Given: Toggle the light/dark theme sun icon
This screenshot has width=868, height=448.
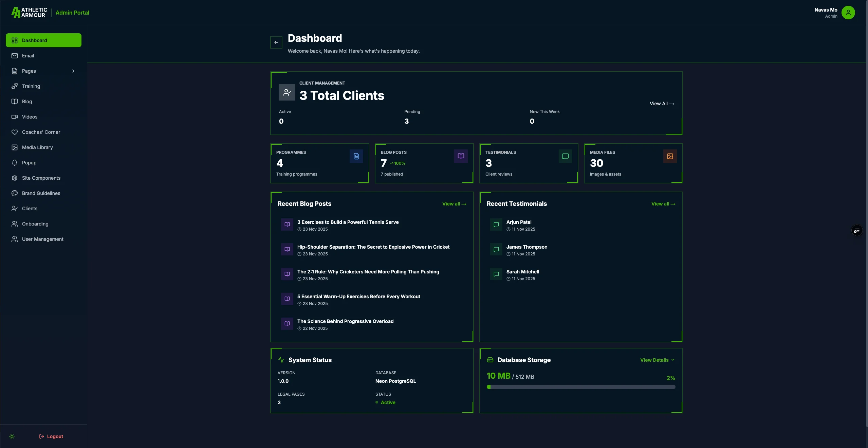Looking at the screenshot, I should pyautogui.click(x=12, y=436).
